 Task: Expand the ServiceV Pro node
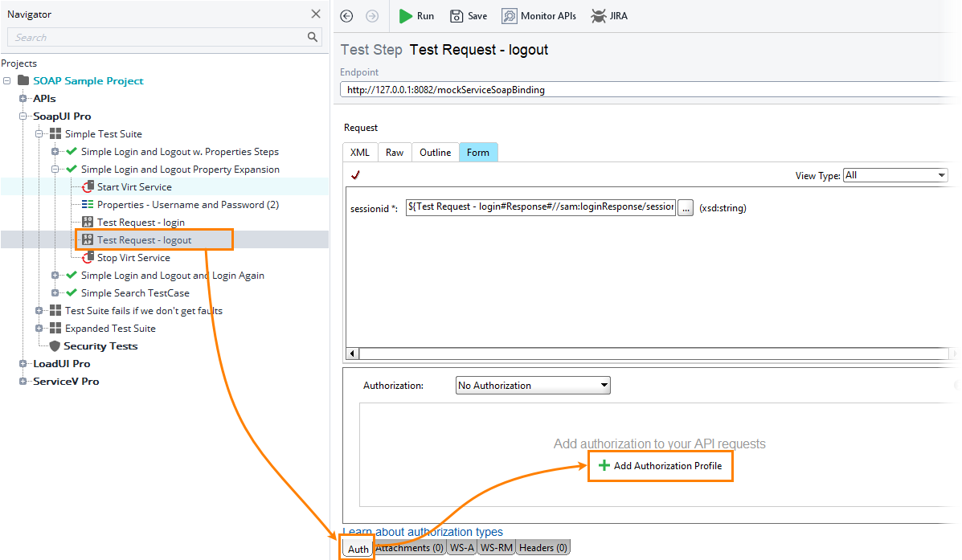point(23,382)
